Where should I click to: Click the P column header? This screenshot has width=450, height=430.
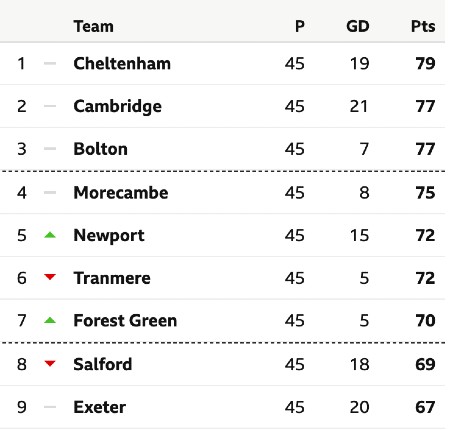300,26
